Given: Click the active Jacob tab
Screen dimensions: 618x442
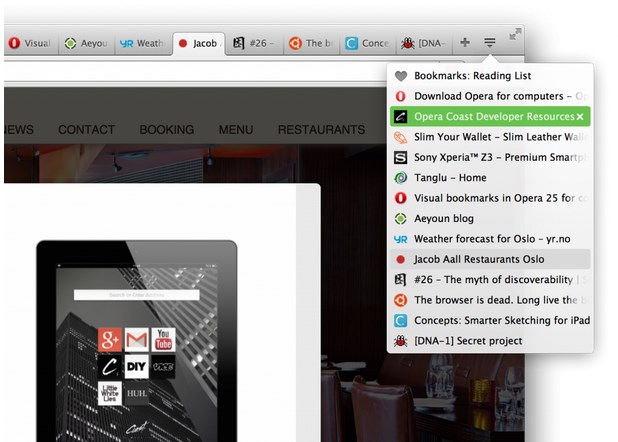Looking at the screenshot, I should pos(199,43).
